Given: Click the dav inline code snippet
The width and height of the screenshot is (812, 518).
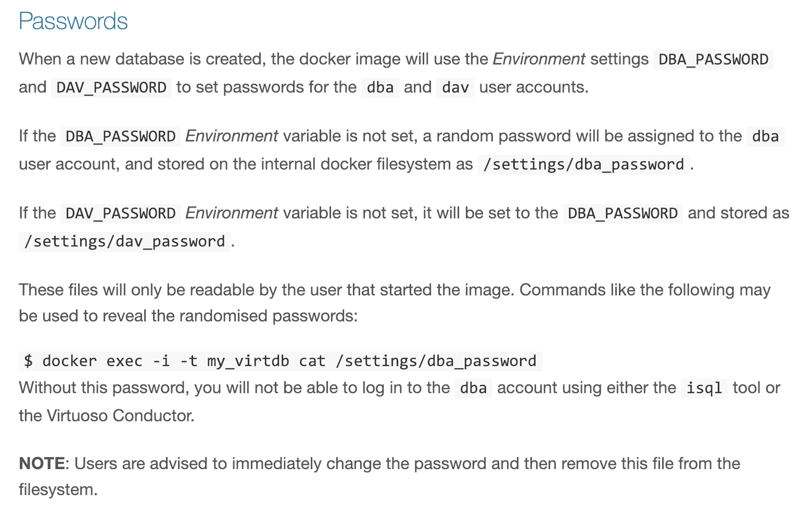Looking at the screenshot, I should click(455, 87).
